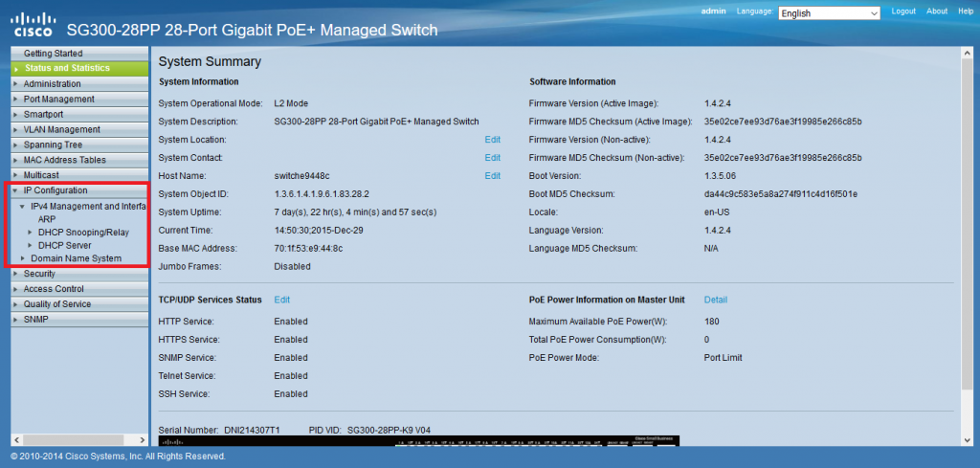Click sidebar horizontal scrollbar left arrow

[16, 439]
